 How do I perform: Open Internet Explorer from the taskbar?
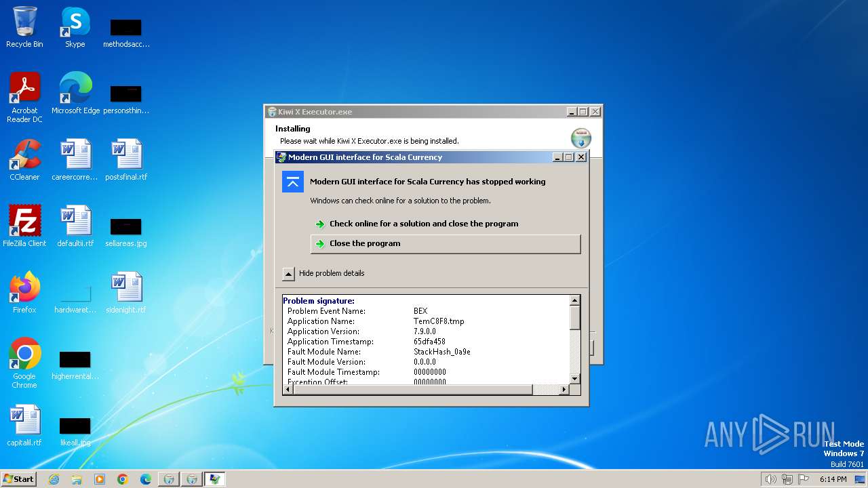point(54,479)
